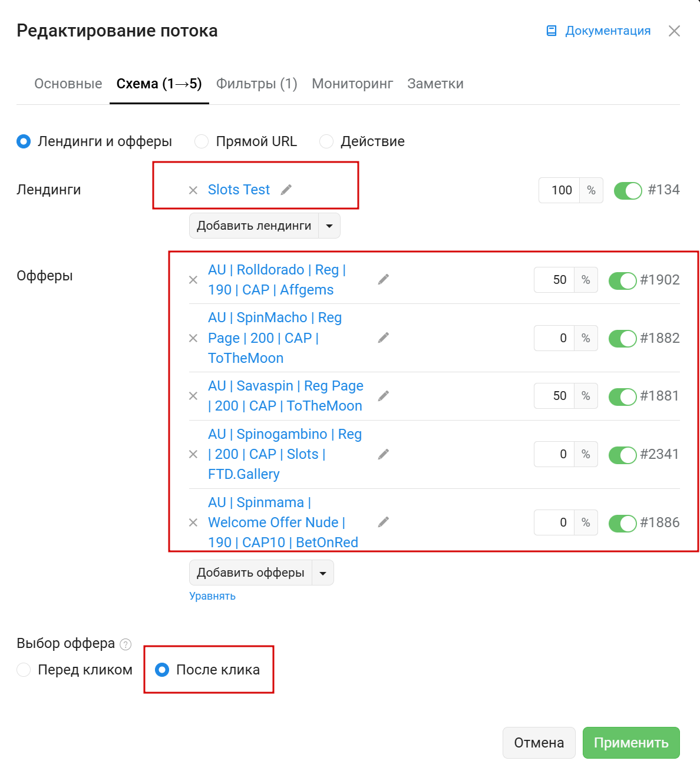This screenshot has height=774, width=700.
Task: Select the Перед кликом radio option
Action: point(24,670)
